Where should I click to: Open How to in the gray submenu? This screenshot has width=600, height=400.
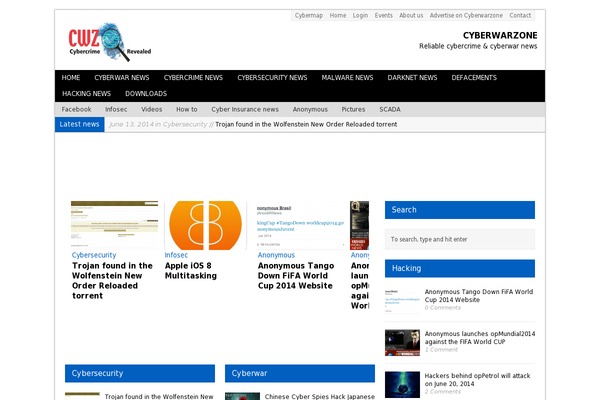click(187, 109)
